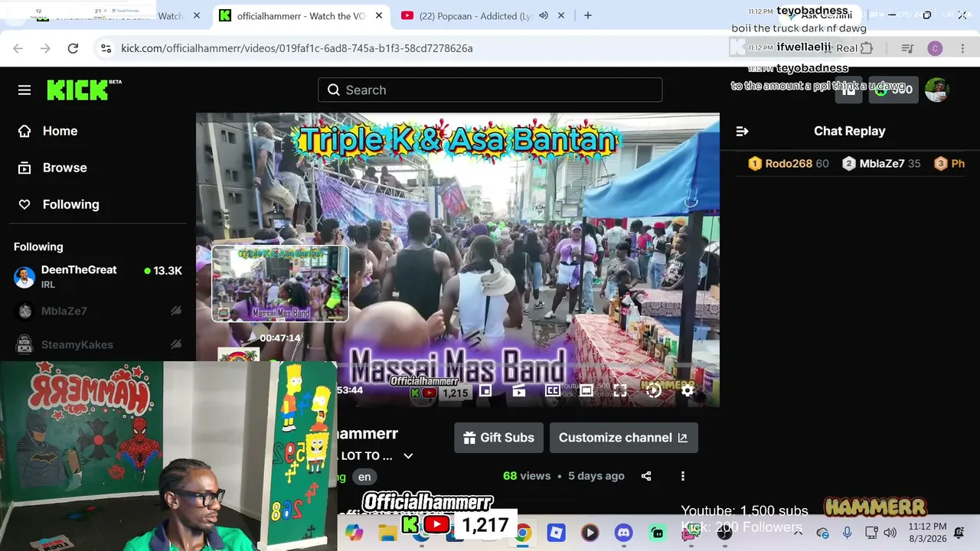Click the kick.com address bar URL
The image size is (980, 551).
coord(297,48)
